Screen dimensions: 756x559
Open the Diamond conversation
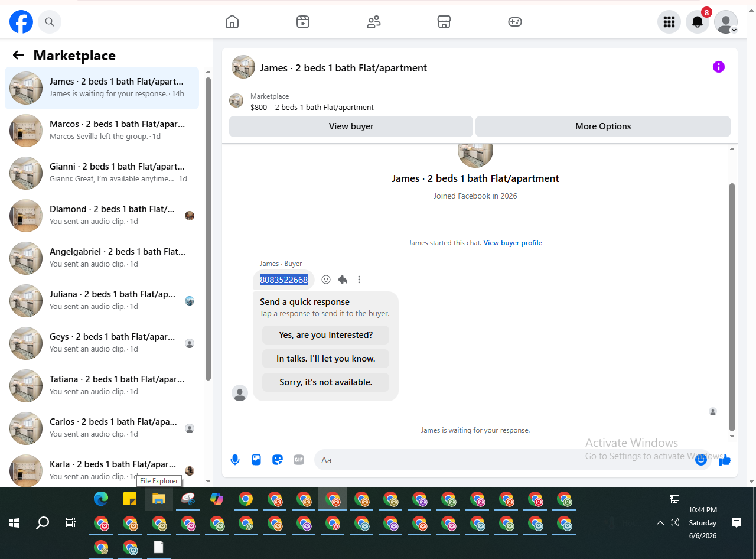tap(102, 216)
